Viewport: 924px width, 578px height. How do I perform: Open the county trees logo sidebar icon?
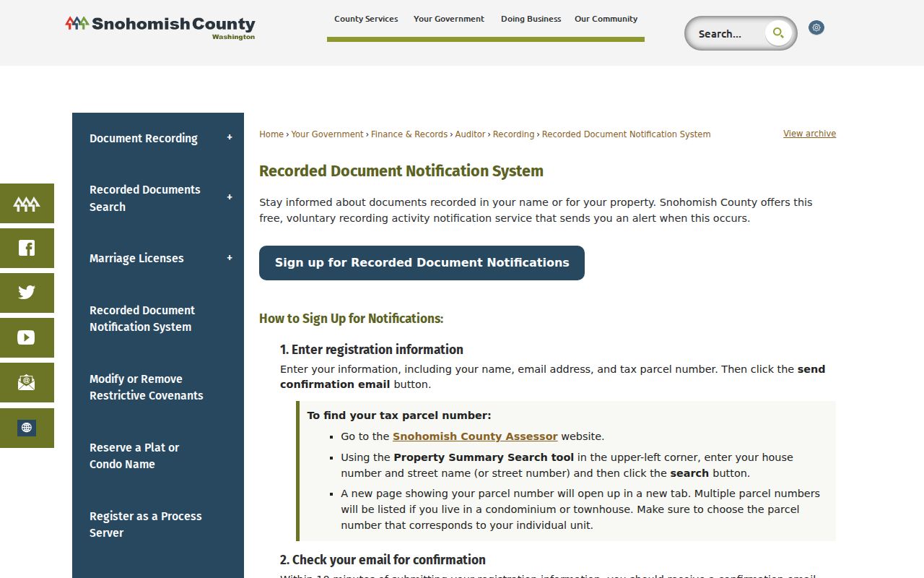27,204
